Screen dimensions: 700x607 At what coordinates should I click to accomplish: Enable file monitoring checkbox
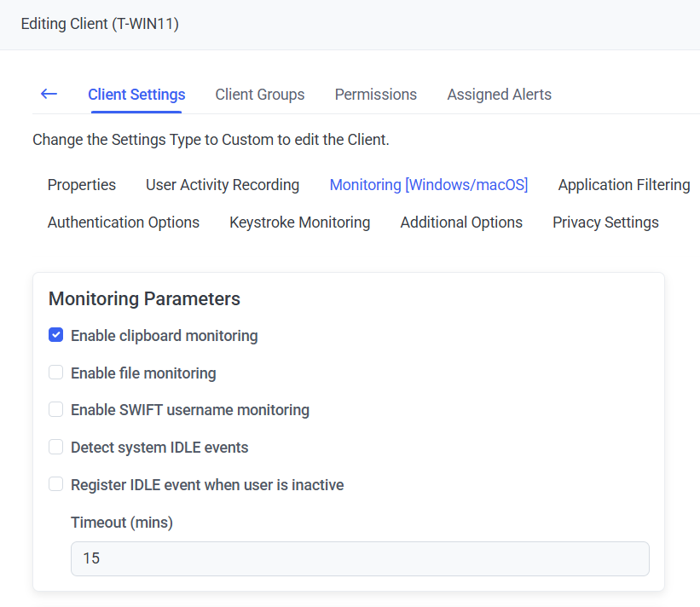56,373
